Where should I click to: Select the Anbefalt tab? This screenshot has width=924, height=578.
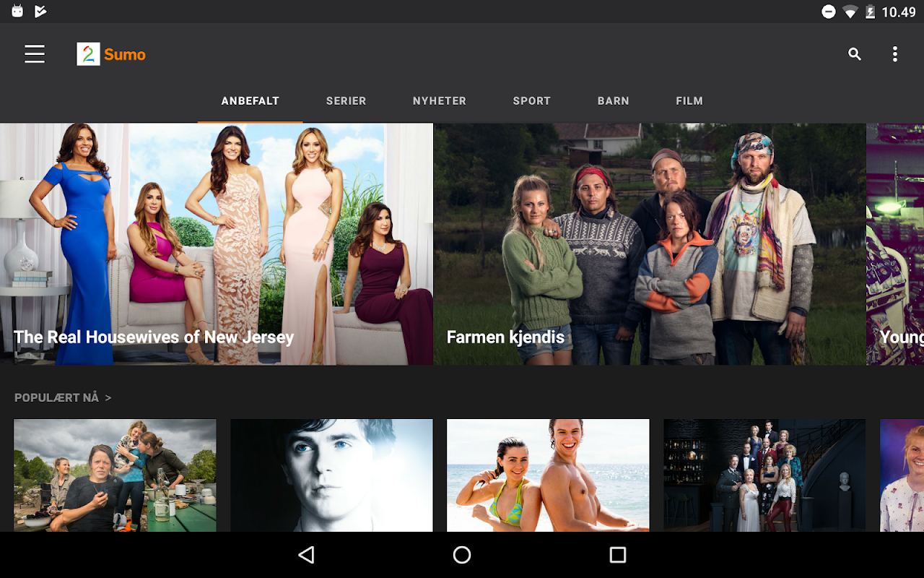coord(250,101)
